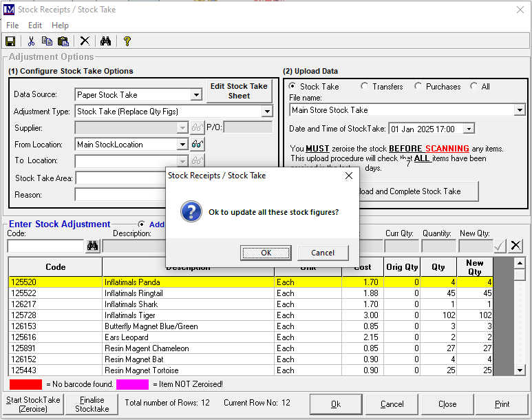This screenshot has width=532, height=420.
Task: Click the Find binoculars toolbar icon
Action: click(105, 41)
